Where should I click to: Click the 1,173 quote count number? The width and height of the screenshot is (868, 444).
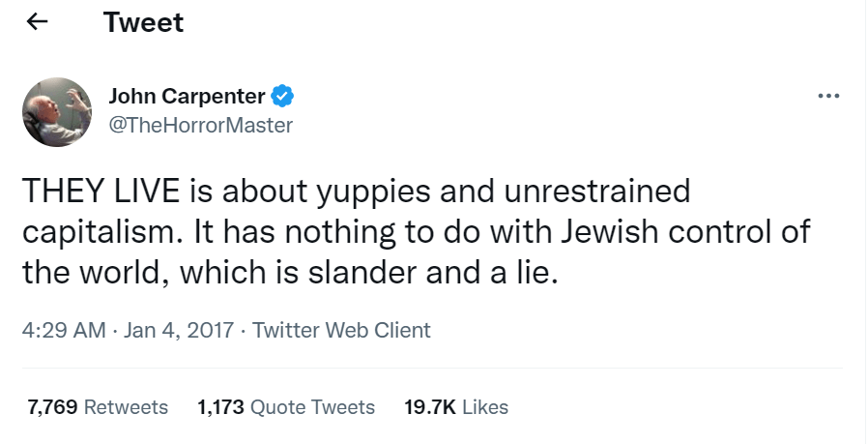[221, 407]
